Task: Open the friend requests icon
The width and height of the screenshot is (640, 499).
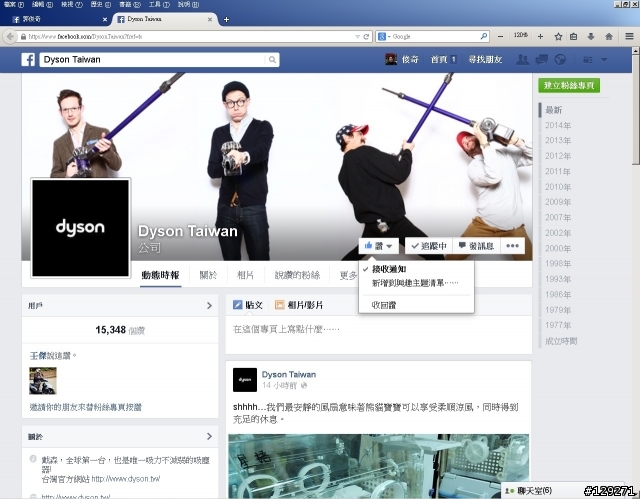Action: tap(522, 60)
